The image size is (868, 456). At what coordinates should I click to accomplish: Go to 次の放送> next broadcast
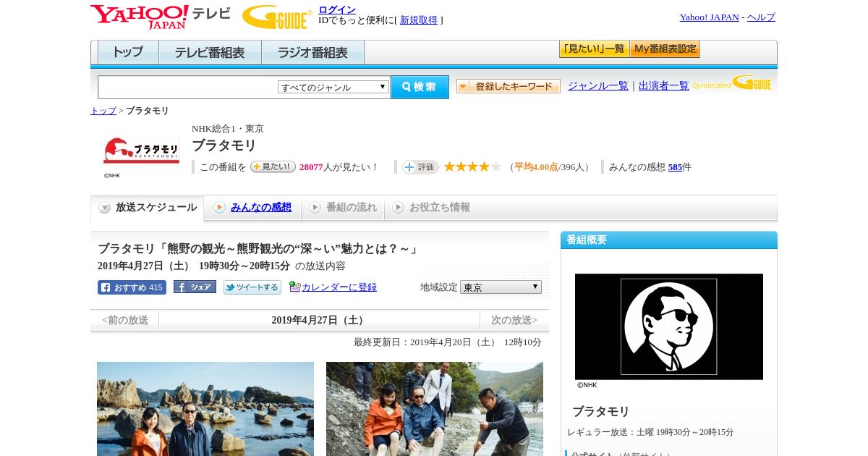pyautogui.click(x=514, y=321)
